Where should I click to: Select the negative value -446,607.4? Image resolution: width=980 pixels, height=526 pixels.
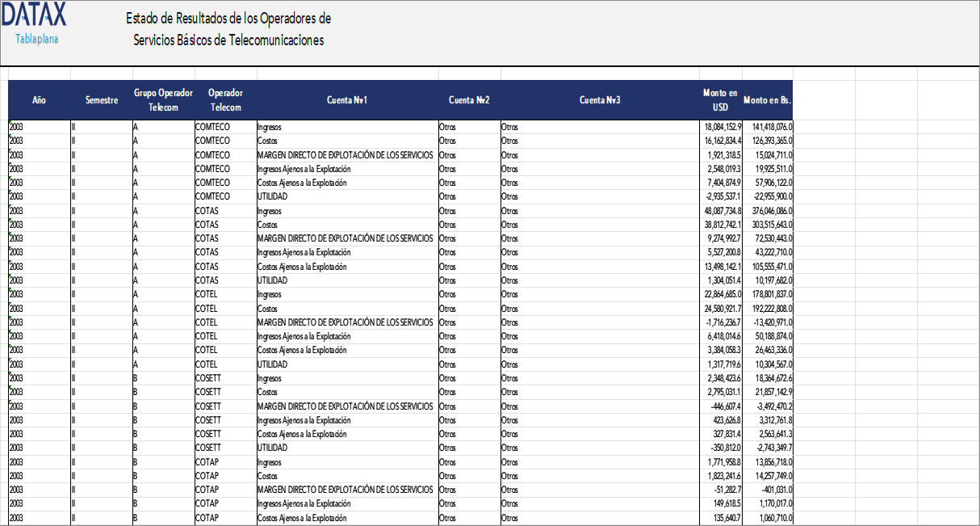pos(721,406)
